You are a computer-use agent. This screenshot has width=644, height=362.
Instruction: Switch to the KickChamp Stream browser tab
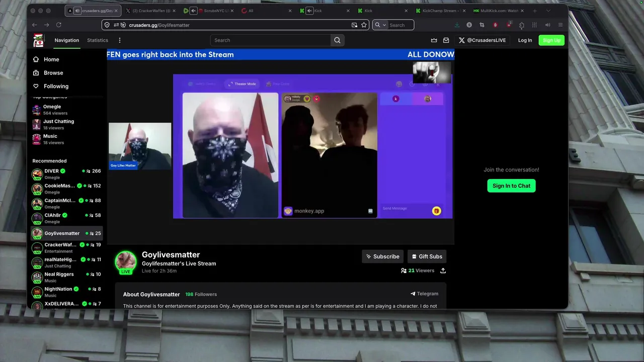440,11
